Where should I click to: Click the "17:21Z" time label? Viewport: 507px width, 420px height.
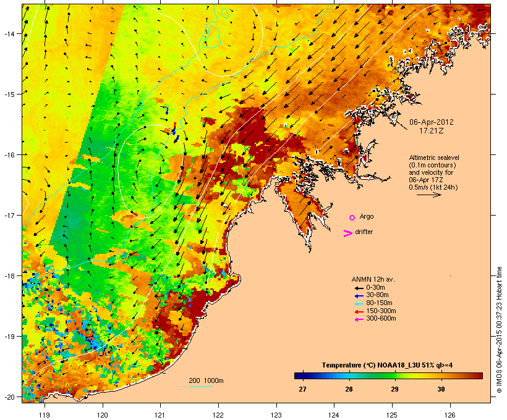[432, 131]
